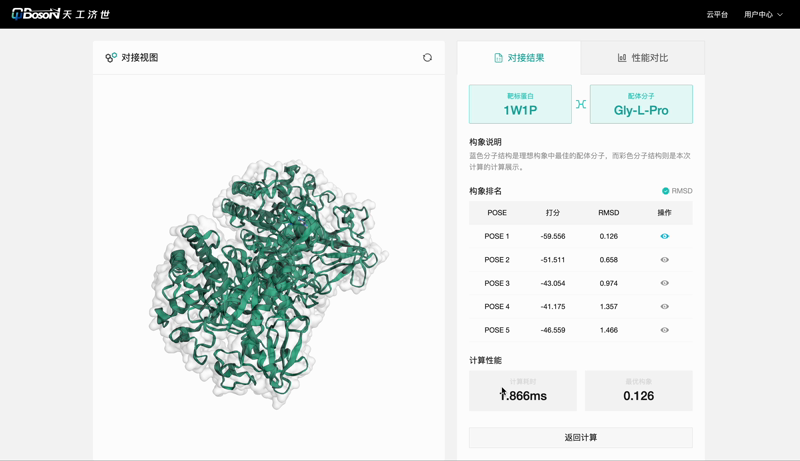Click the 1W1P target protein card
This screenshot has height=461, width=800.
coord(520,104)
